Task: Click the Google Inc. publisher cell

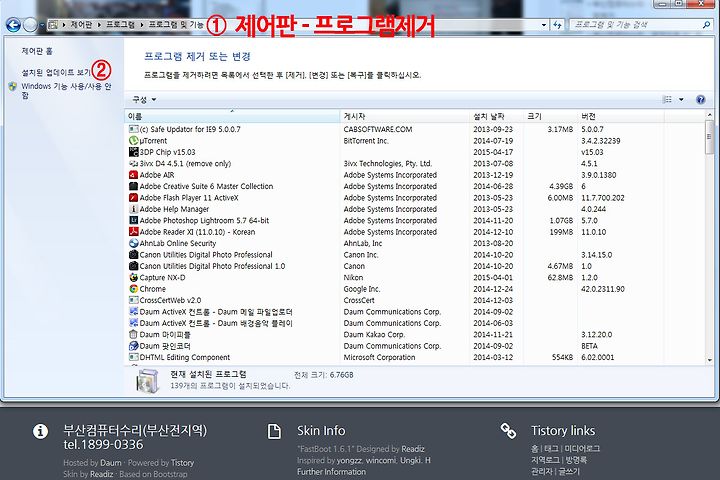Action: click(362, 289)
